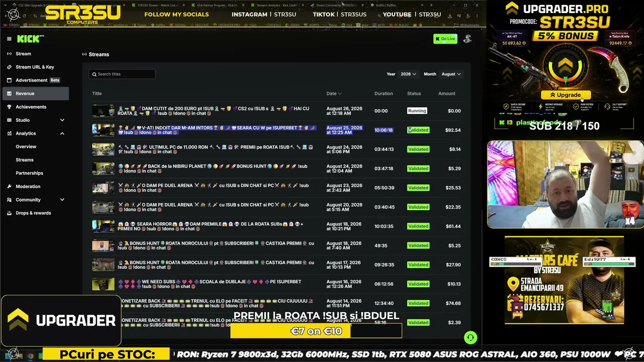Viewport: 644px width, 362px height.
Task: Expand the Community sidebar section
Action: click(62, 200)
